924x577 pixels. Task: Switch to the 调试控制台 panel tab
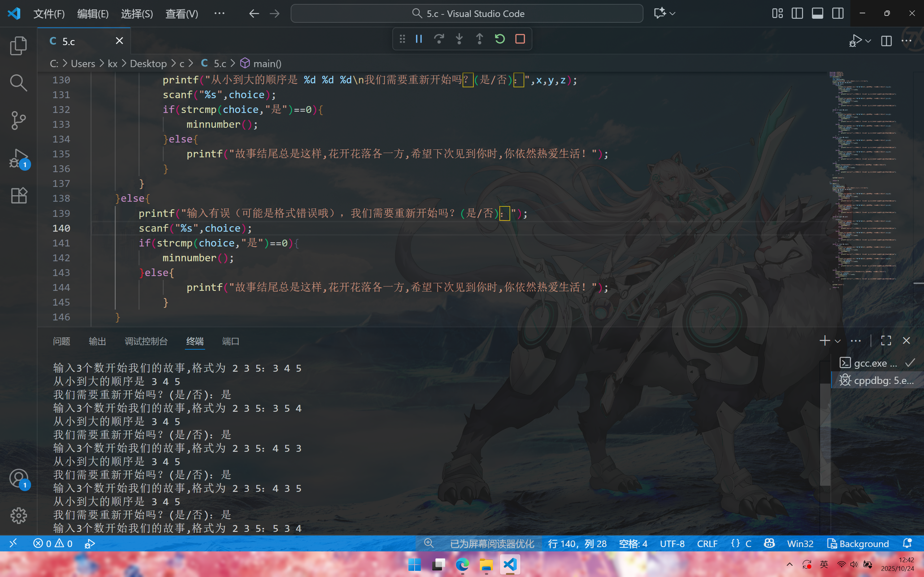click(146, 341)
